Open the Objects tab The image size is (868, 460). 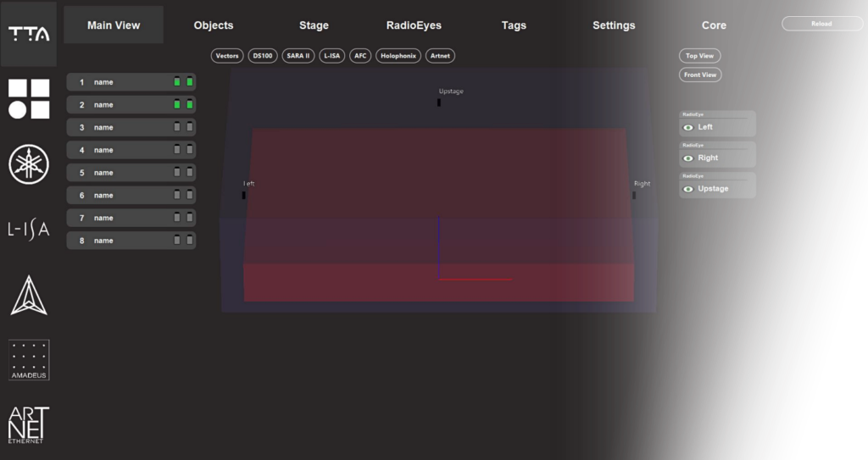click(214, 25)
